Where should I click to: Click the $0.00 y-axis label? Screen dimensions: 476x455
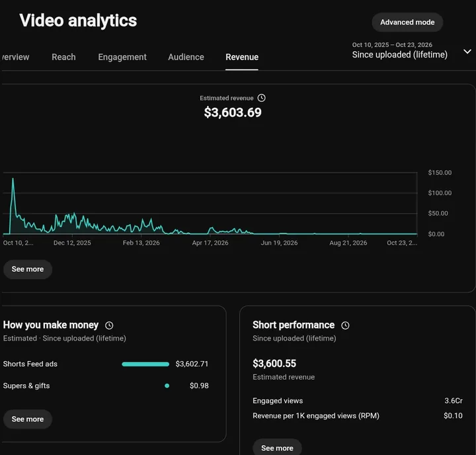pos(436,234)
